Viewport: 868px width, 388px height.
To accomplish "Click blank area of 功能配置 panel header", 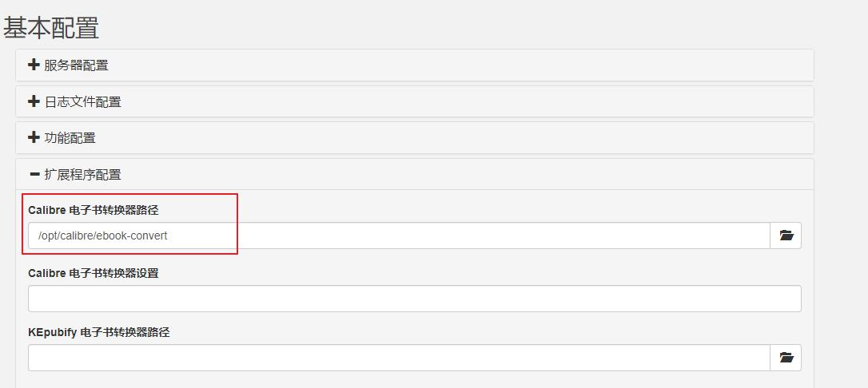I will point(480,138).
